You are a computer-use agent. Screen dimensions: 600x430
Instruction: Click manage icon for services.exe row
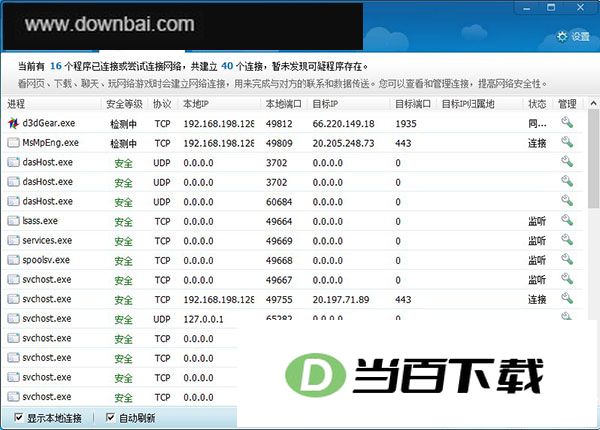[x=567, y=240]
